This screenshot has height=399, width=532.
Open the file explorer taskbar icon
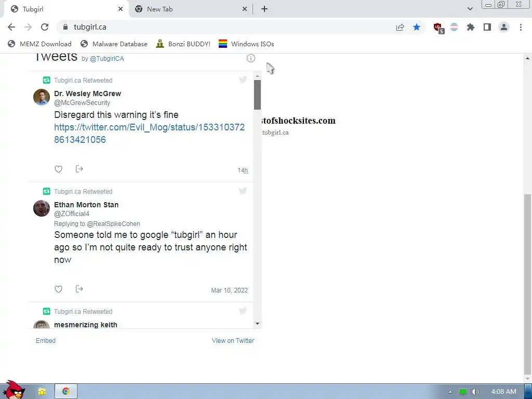[x=42, y=392]
